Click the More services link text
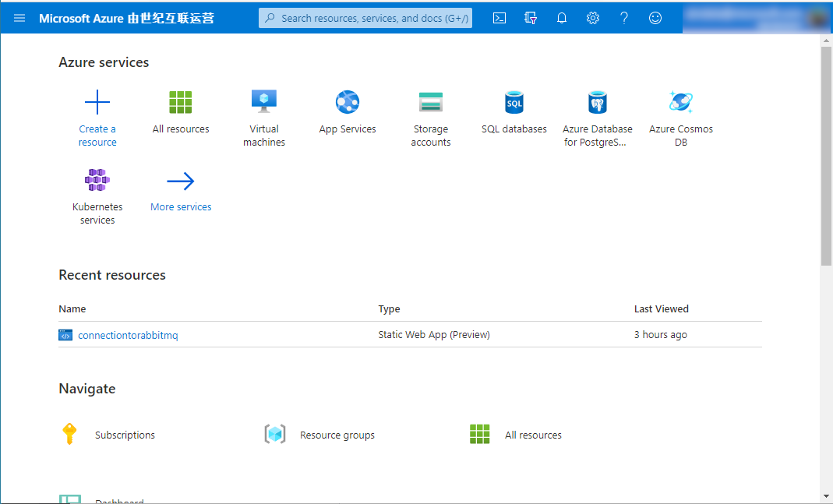The height and width of the screenshot is (504, 833). (181, 206)
